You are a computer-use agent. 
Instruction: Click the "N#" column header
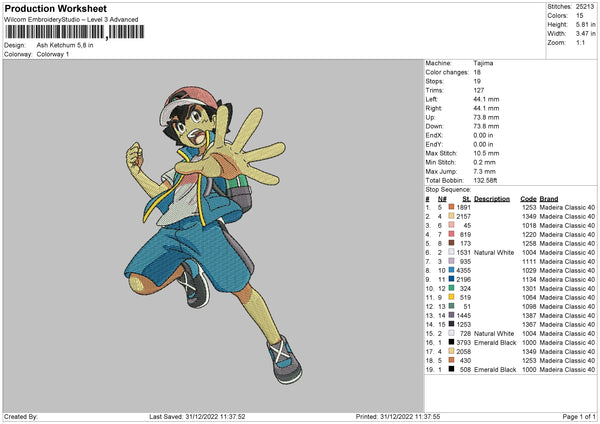click(442, 199)
